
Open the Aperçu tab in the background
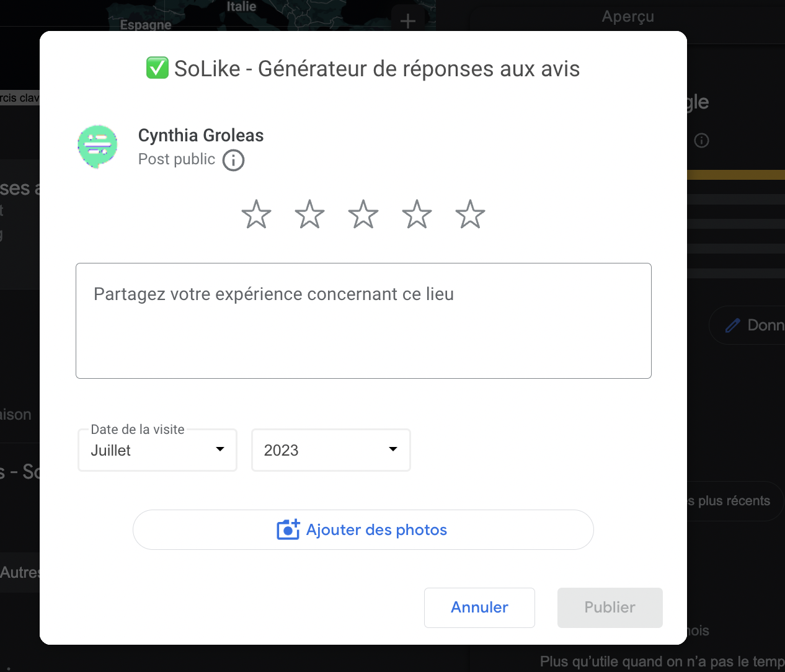[628, 17]
